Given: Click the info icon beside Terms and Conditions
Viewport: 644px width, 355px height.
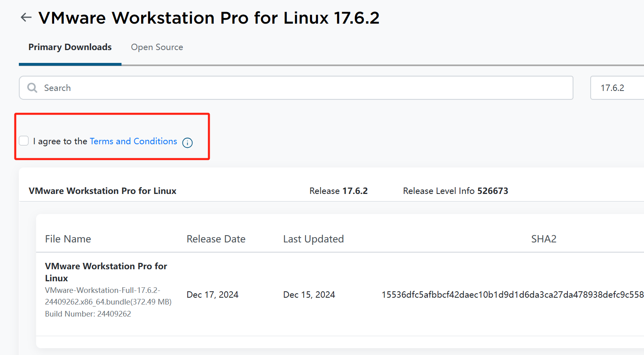Looking at the screenshot, I should tap(187, 143).
